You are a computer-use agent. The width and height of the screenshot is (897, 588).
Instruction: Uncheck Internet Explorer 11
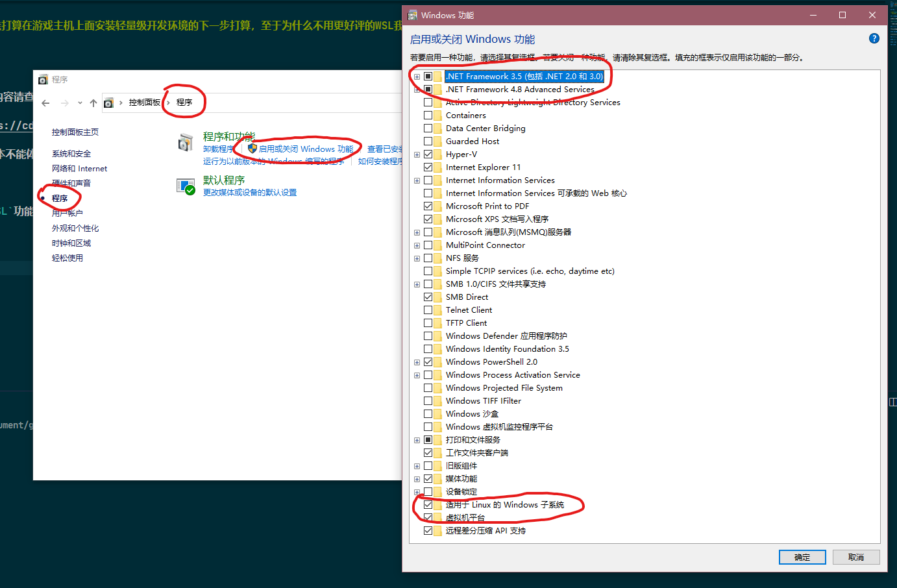tap(428, 167)
